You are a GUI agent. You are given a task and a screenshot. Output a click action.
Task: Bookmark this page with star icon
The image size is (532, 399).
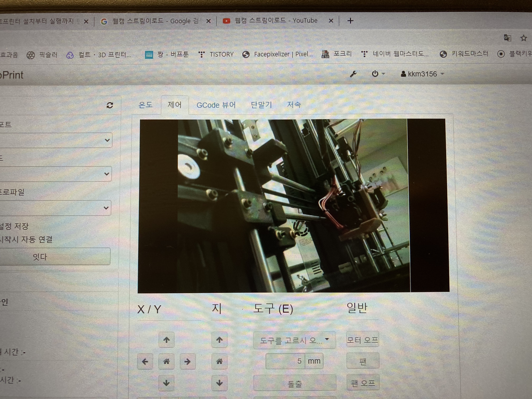(524, 38)
